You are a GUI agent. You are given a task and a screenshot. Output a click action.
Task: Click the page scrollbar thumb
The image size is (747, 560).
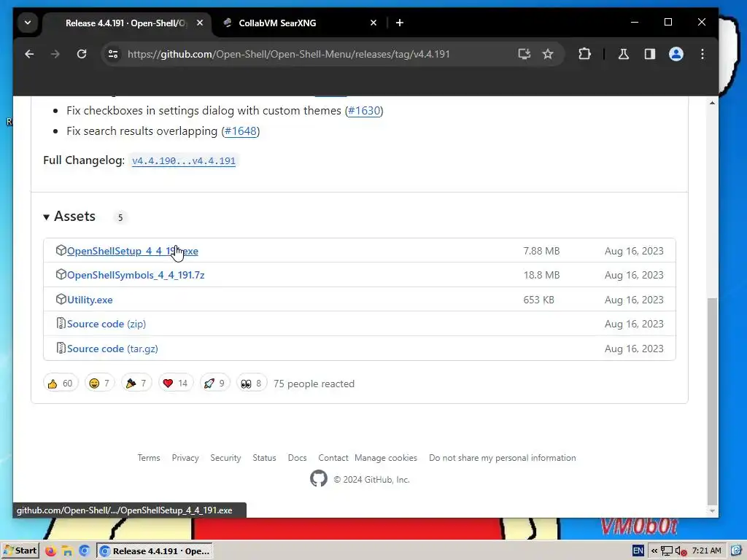pyautogui.click(x=712, y=400)
